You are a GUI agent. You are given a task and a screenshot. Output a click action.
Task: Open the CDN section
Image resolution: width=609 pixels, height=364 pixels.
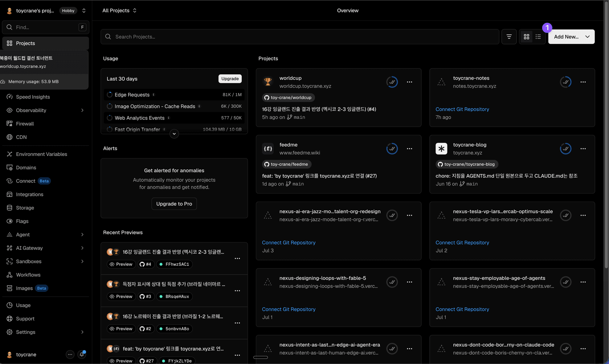[x=21, y=137]
